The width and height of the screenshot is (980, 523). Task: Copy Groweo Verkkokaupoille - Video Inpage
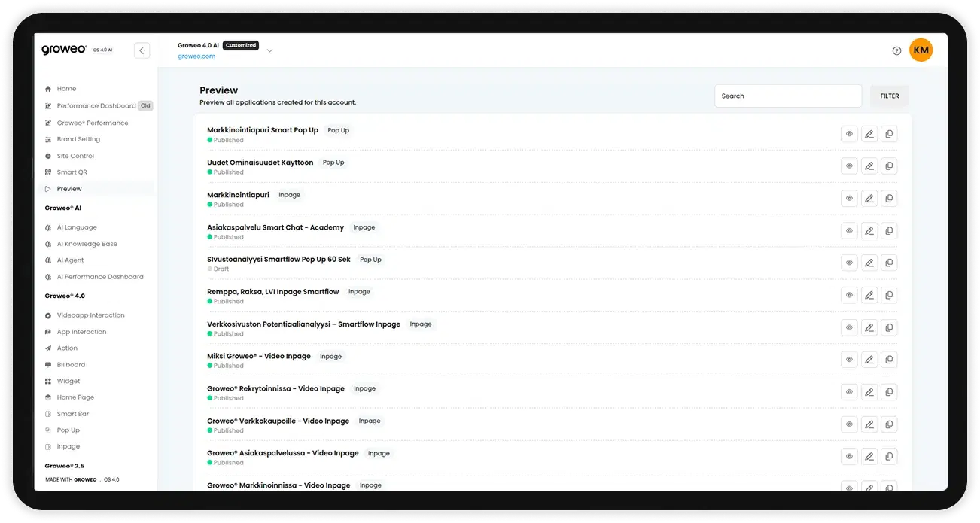[889, 424]
